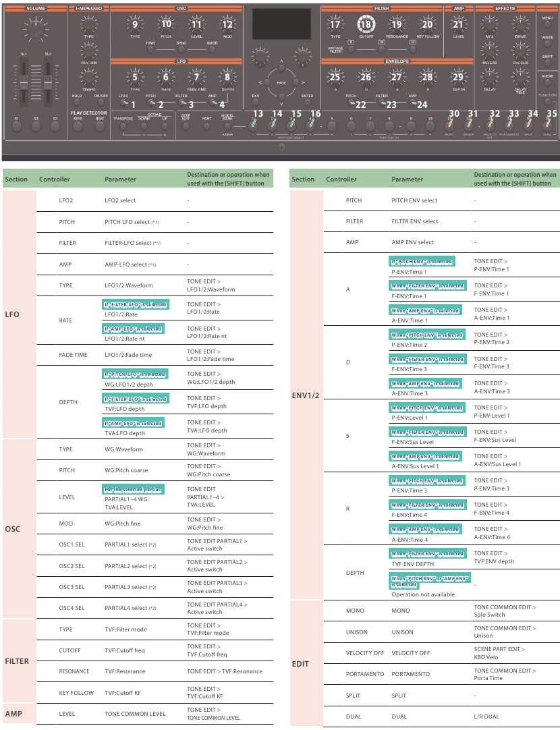Click the OSC TYPE knob numbered 9
560x730 pixels.
coord(135,24)
